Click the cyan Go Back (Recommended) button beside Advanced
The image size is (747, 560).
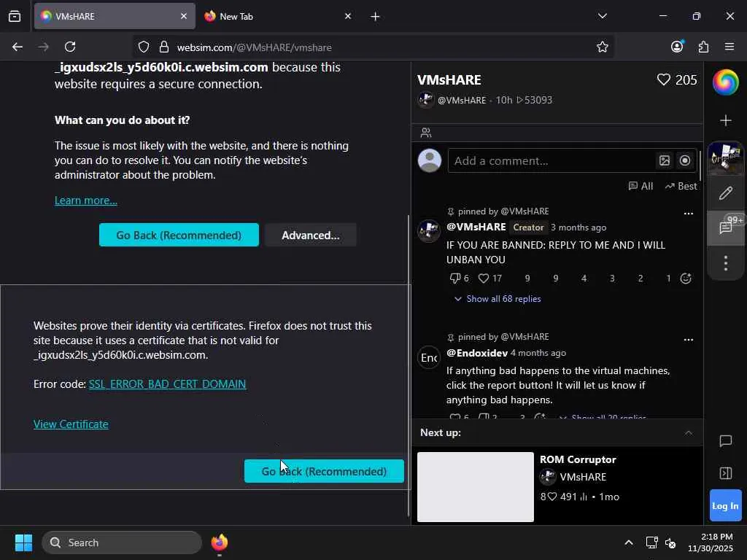179,235
